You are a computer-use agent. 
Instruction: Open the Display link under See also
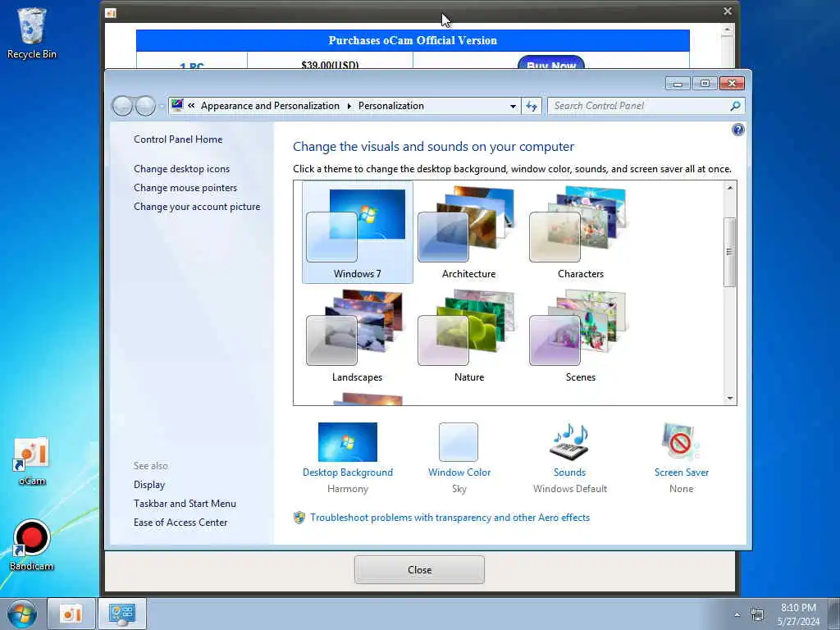click(149, 485)
